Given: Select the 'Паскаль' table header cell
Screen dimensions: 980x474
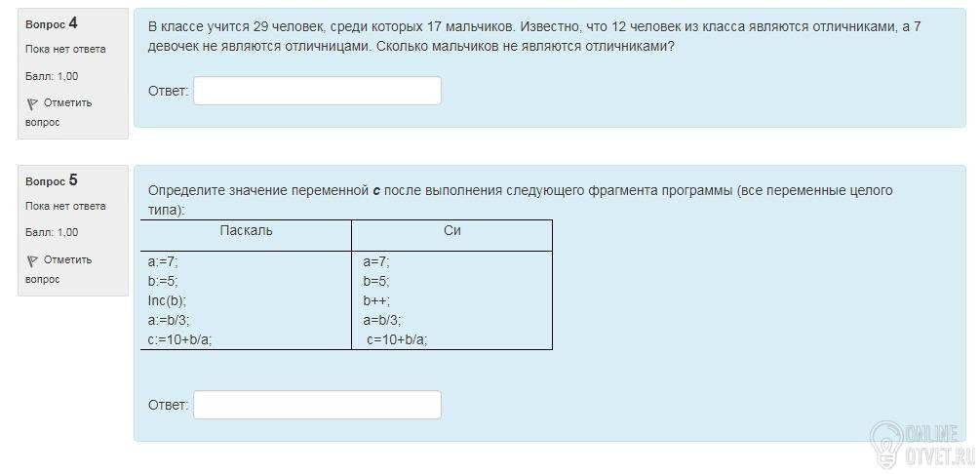Looking at the screenshot, I should (247, 235).
